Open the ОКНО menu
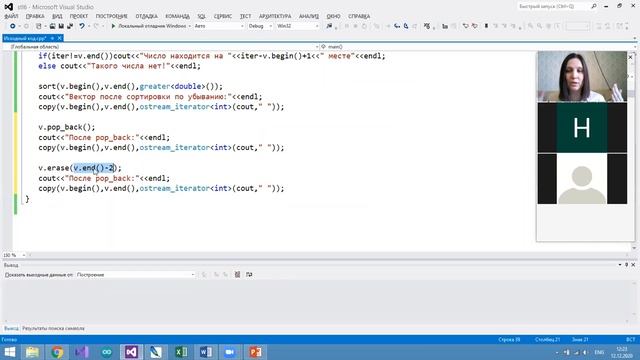 pyautogui.click(x=333, y=16)
